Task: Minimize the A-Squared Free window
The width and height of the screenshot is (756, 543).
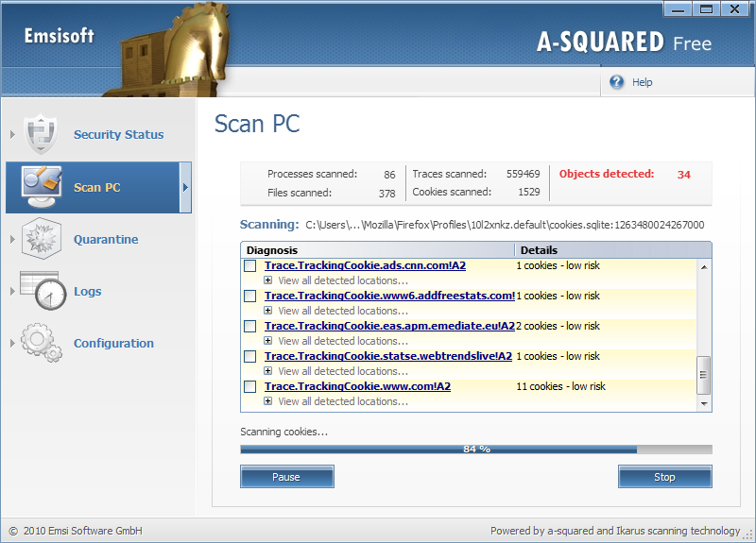Action: click(678, 9)
